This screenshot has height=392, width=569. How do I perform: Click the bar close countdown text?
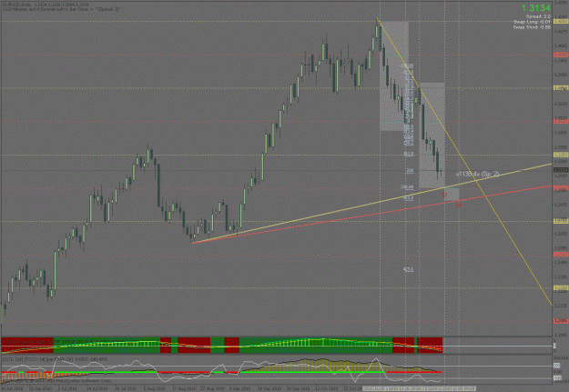(61, 9)
